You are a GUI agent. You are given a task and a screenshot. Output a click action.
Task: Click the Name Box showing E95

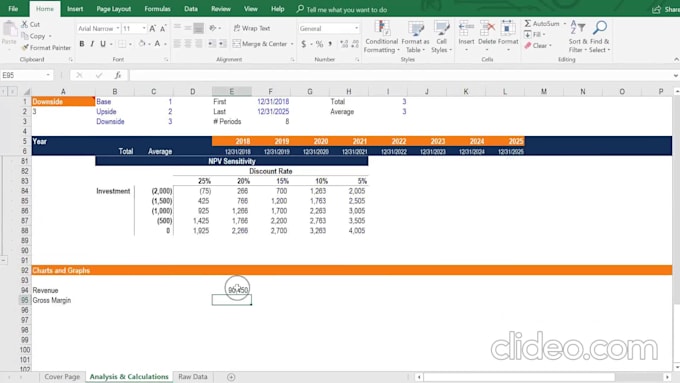26,75
